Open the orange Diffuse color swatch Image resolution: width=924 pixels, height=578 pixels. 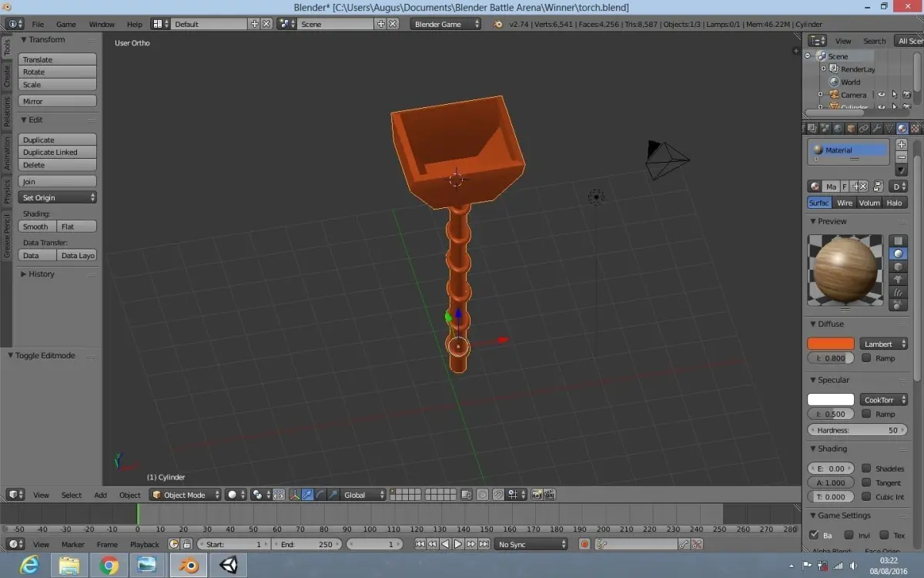830,343
